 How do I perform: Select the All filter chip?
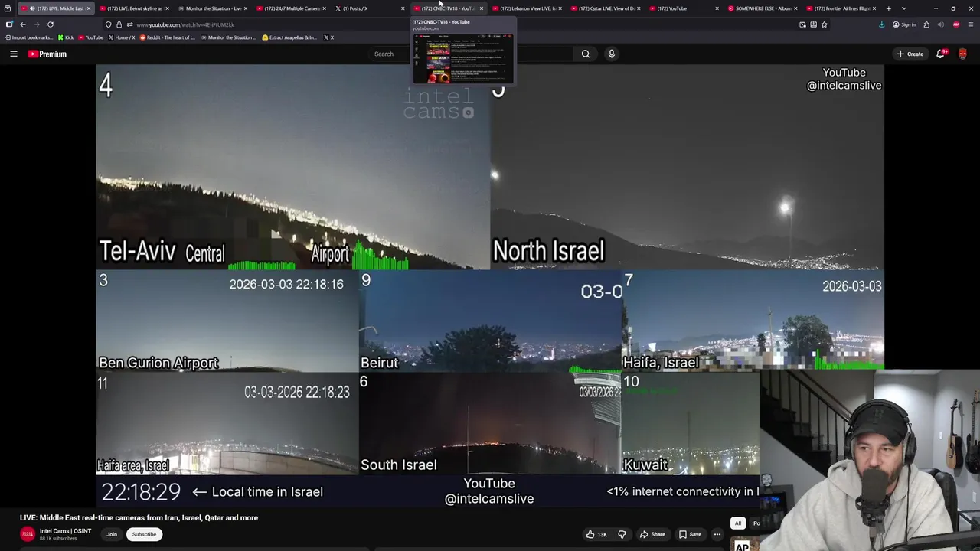(x=737, y=523)
